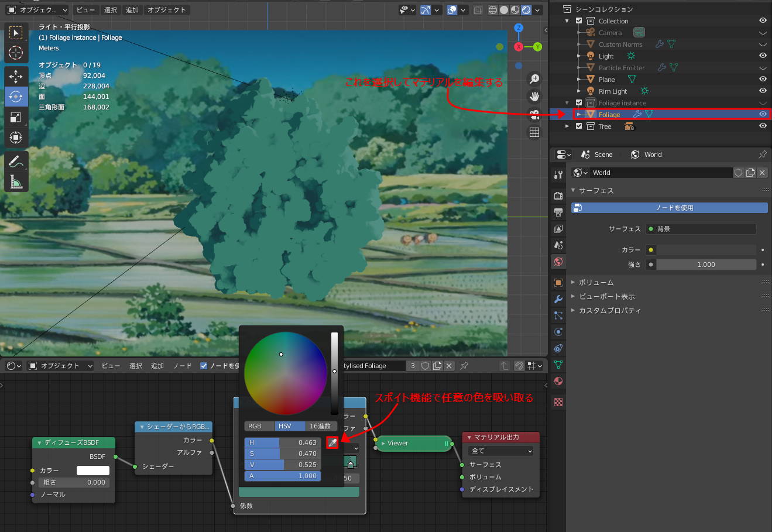Duplicate the World with new datablock button
The image size is (775, 532).
pos(750,173)
